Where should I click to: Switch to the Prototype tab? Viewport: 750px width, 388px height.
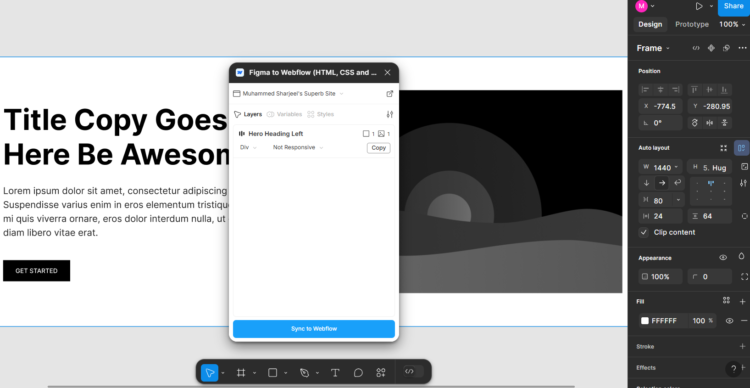click(x=692, y=24)
